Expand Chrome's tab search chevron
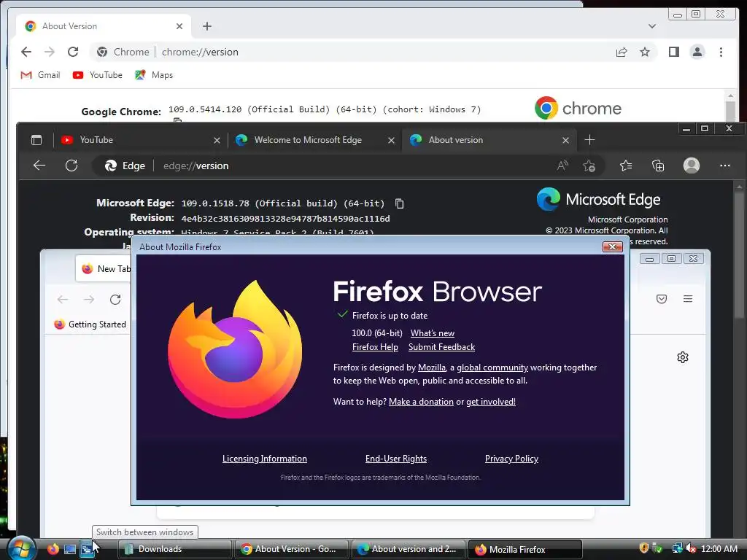This screenshot has width=747, height=560. click(651, 26)
